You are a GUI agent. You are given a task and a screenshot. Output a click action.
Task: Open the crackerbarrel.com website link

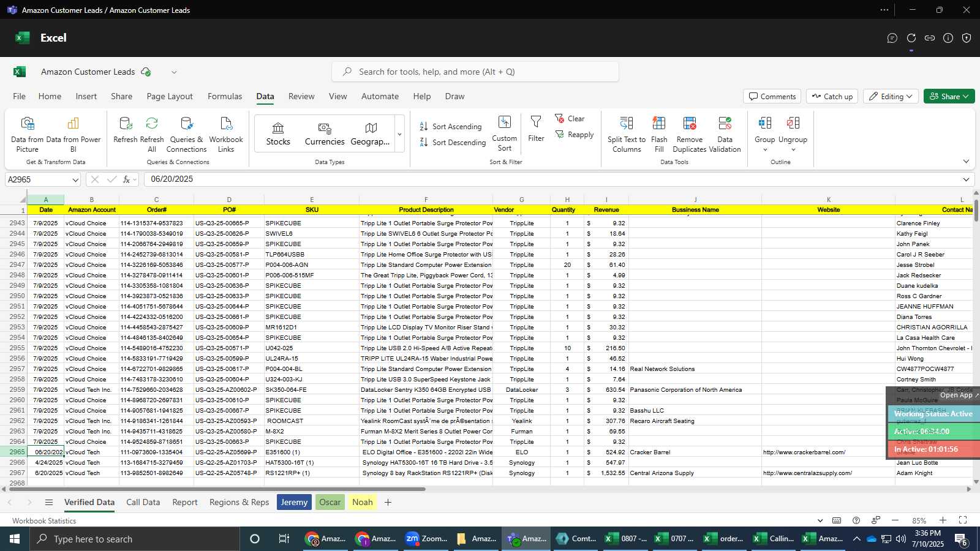coord(804,452)
